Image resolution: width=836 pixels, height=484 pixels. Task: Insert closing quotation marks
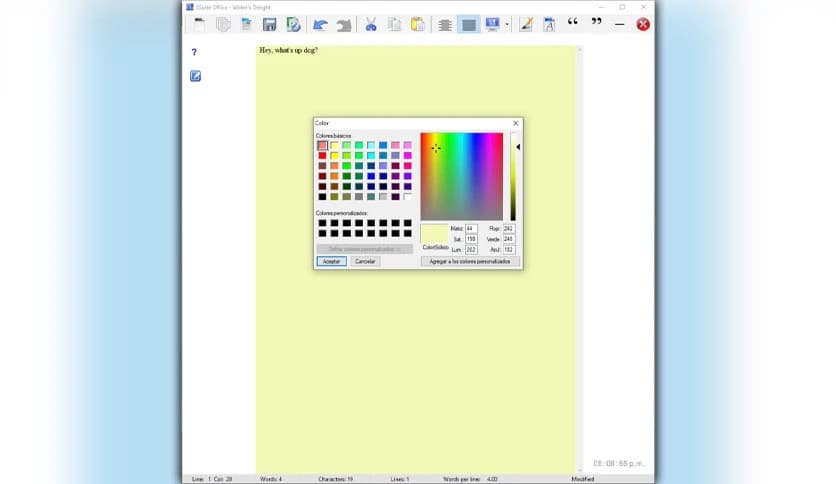point(596,22)
